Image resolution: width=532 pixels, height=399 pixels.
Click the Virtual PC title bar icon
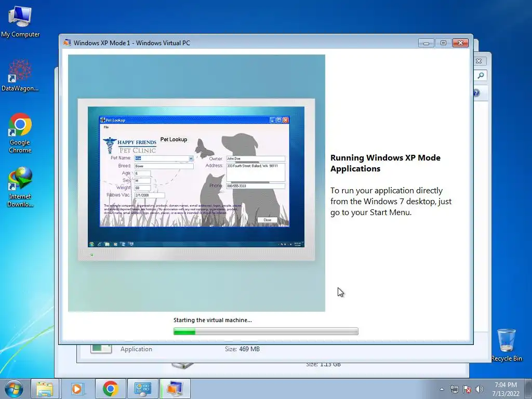click(67, 43)
